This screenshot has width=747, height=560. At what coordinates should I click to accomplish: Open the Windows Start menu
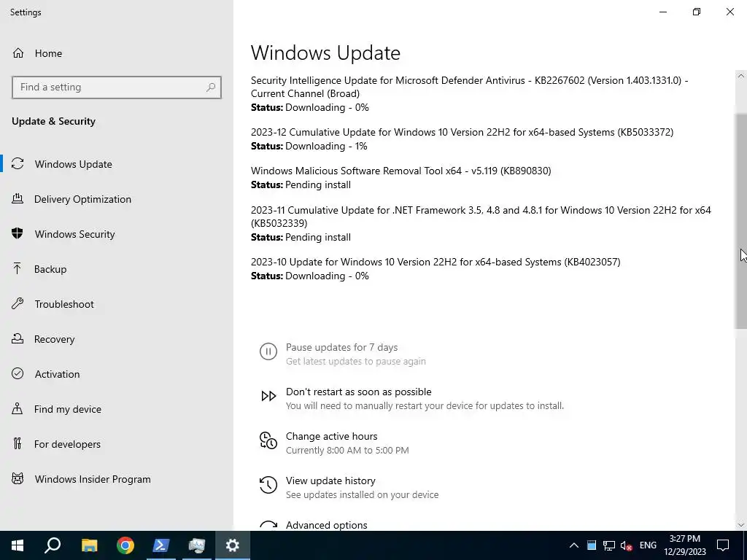point(18,545)
